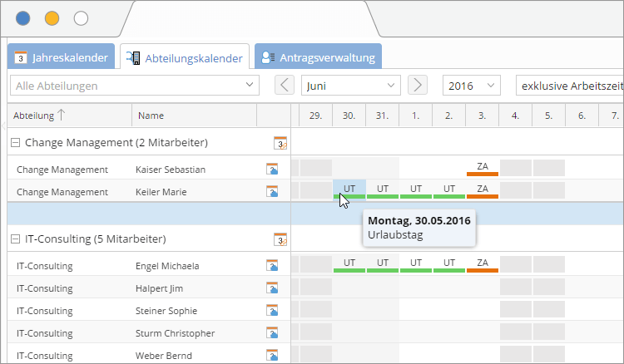The width and height of the screenshot is (624, 364).
Task: Switch to the Antragsverwaltung tab
Action: [x=318, y=58]
